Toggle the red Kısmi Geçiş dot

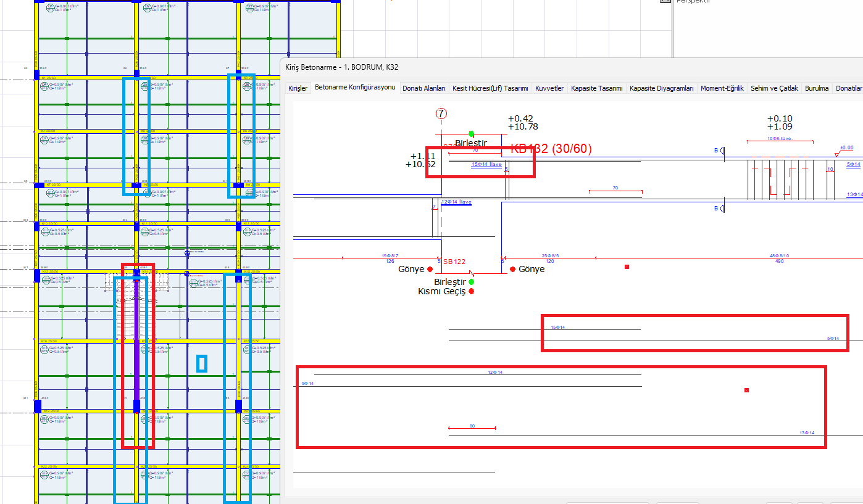[x=472, y=291]
